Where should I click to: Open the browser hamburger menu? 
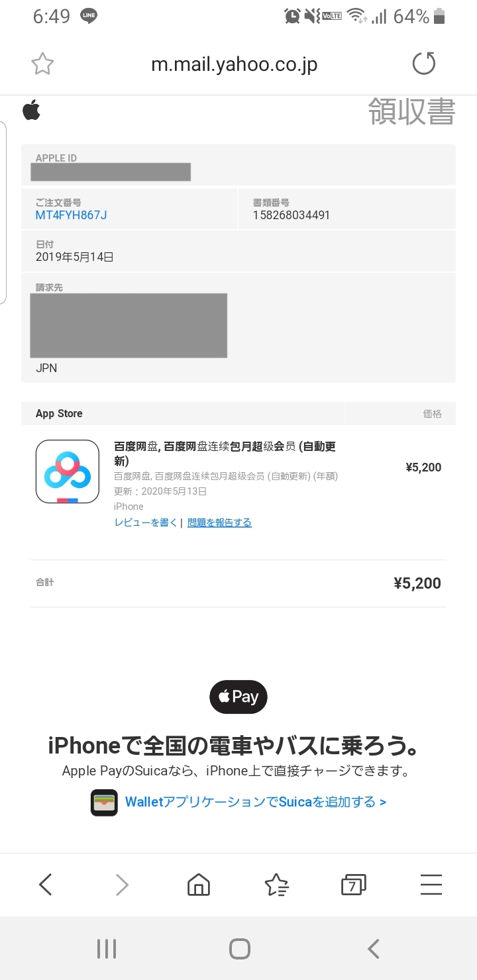click(x=431, y=885)
